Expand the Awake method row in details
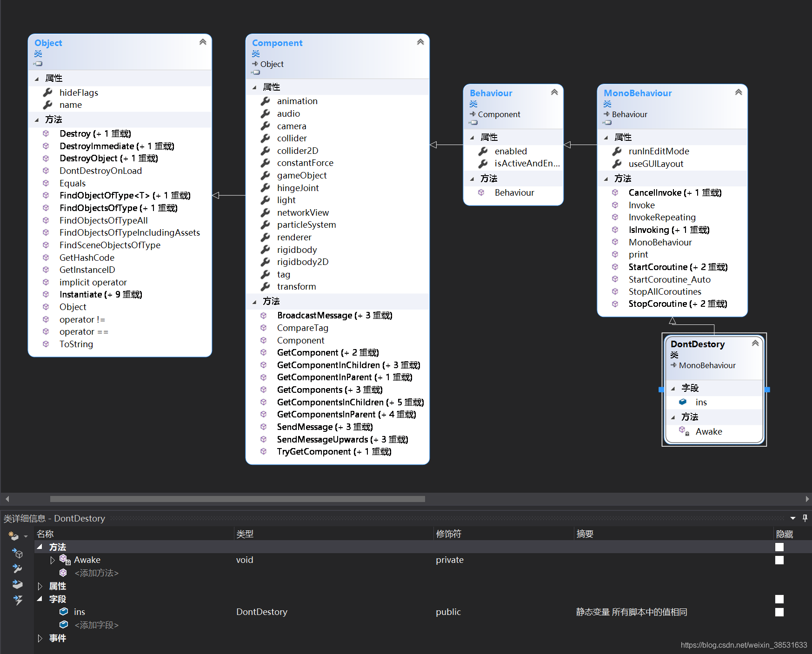Image resolution: width=812 pixels, height=654 pixels. [53, 560]
